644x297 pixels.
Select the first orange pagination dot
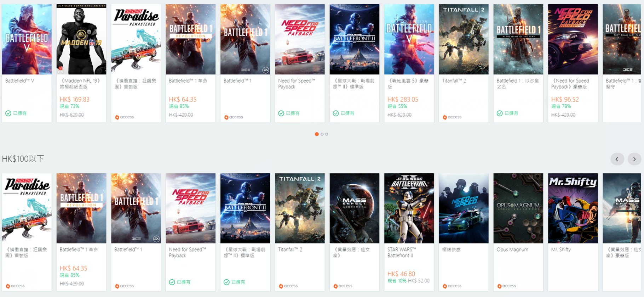click(x=317, y=134)
